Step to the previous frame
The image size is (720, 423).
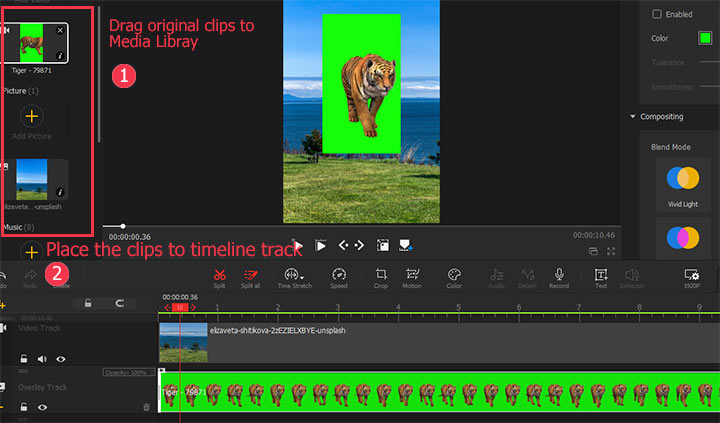(343, 245)
